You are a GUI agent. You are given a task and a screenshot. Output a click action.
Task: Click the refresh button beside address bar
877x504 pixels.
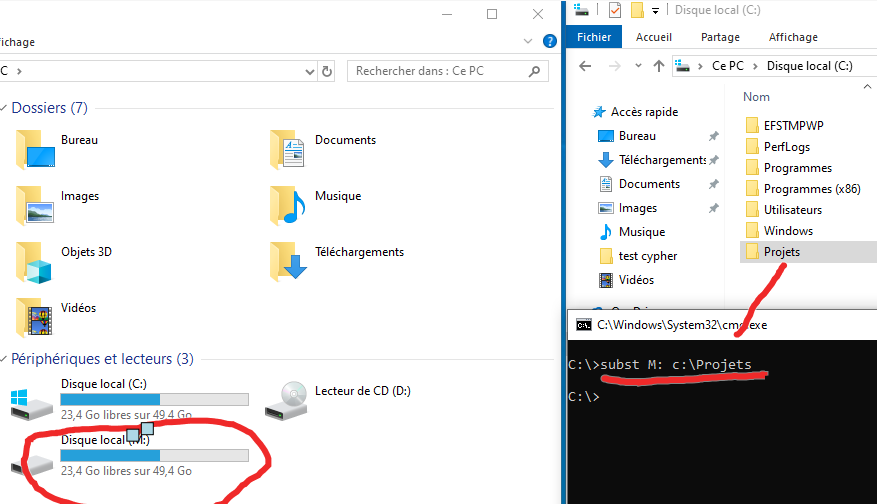coord(327,72)
